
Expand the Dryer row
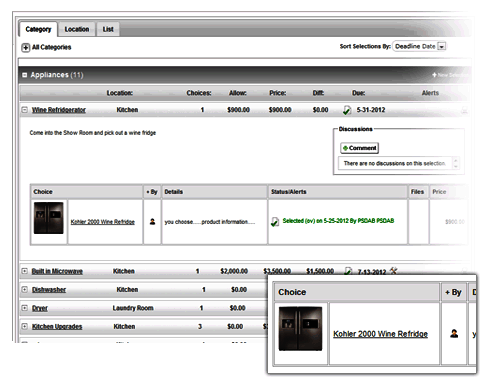(x=24, y=308)
